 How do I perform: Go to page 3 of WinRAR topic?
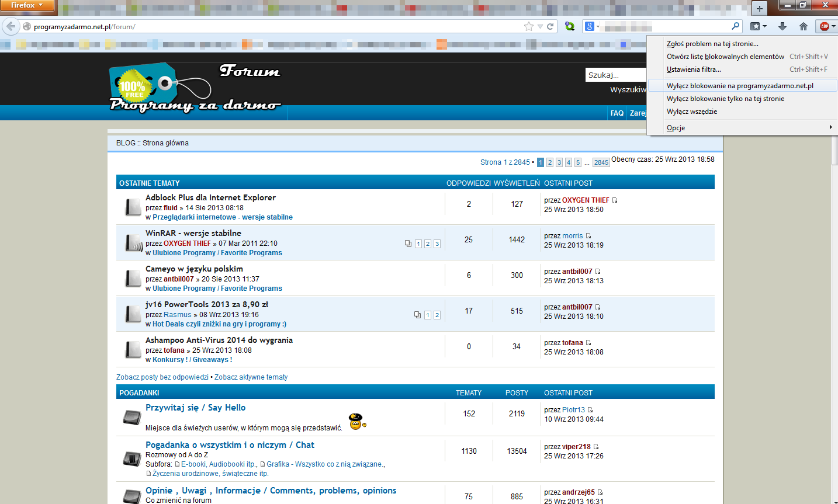pos(437,244)
